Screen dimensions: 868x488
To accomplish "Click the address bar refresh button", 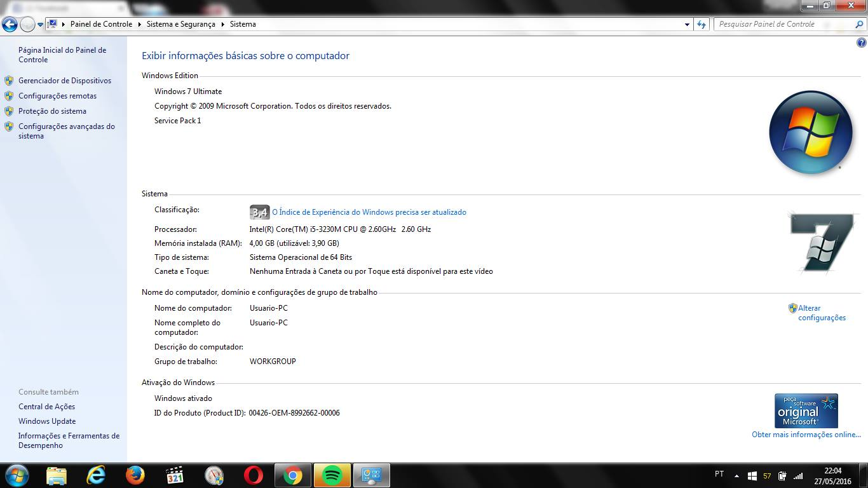I will point(702,24).
